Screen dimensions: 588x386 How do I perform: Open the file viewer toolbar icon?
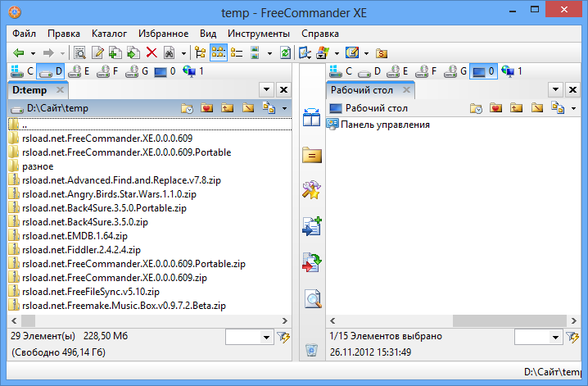79,53
